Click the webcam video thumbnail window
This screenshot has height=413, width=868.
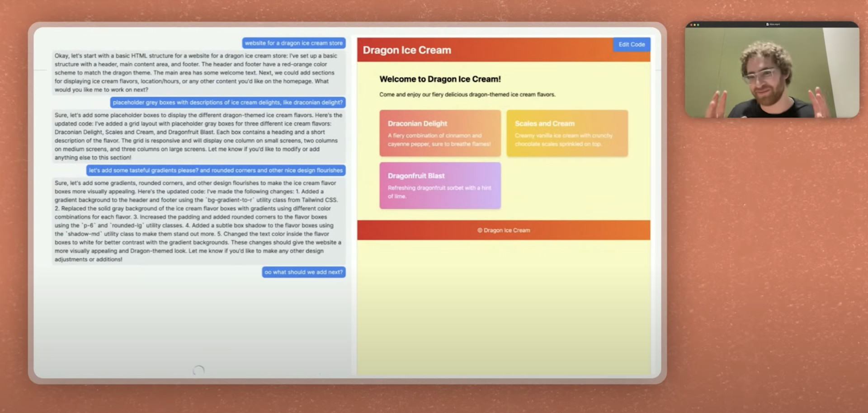(x=772, y=70)
